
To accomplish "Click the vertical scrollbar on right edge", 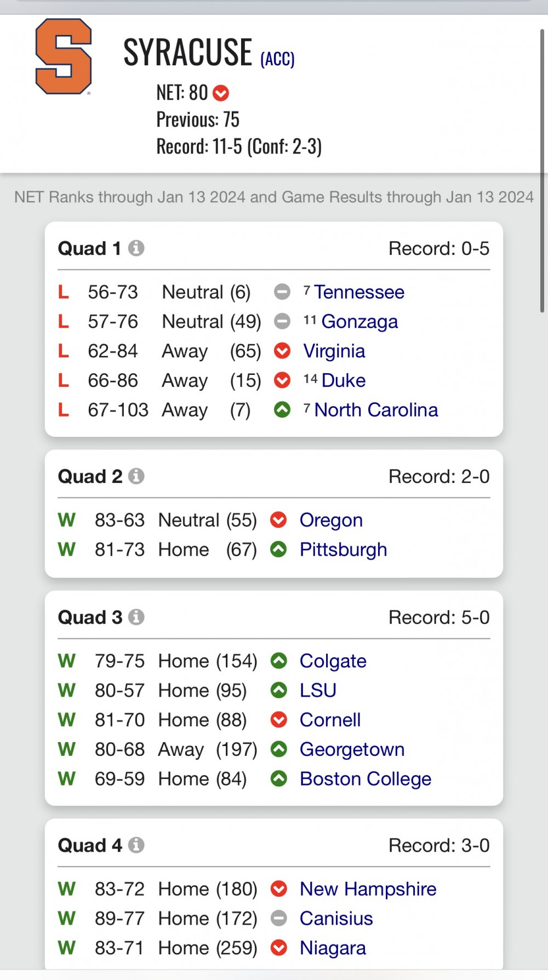I will point(543,170).
